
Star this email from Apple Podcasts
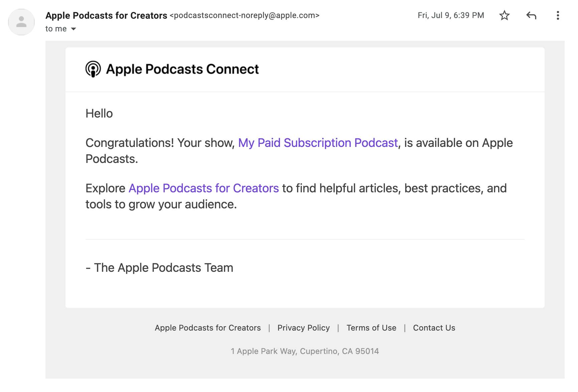pos(504,15)
